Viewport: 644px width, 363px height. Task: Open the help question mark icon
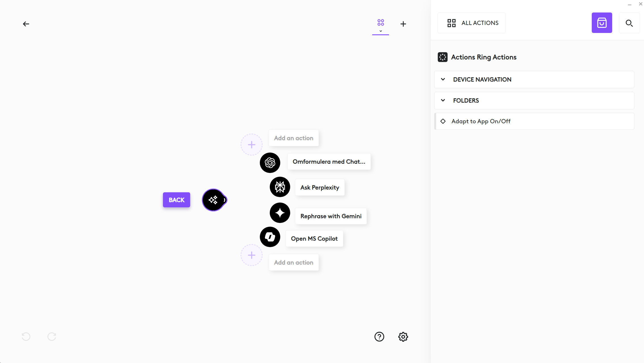pos(379,337)
